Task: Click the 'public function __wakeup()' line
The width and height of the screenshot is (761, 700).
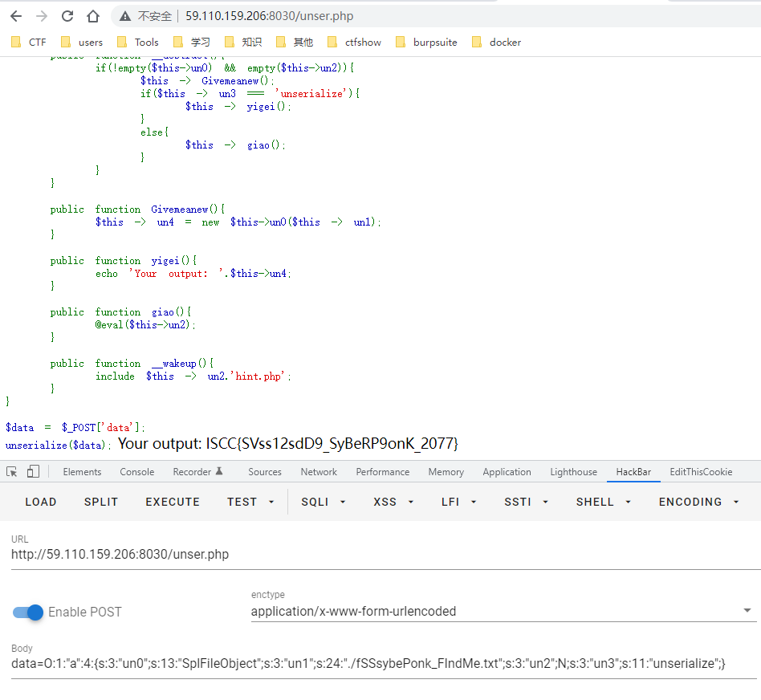Action: [132, 364]
